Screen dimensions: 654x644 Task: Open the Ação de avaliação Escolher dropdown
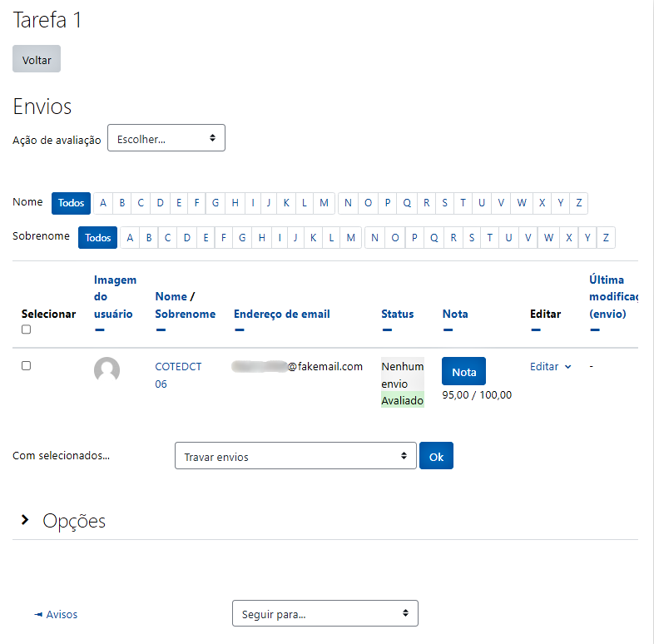pos(166,138)
